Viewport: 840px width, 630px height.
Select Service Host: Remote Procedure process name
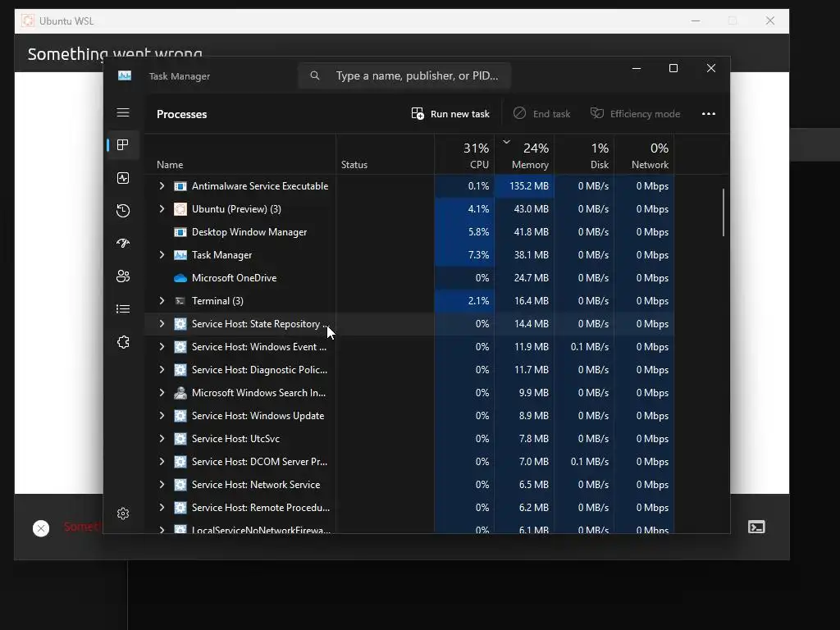[260, 508]
